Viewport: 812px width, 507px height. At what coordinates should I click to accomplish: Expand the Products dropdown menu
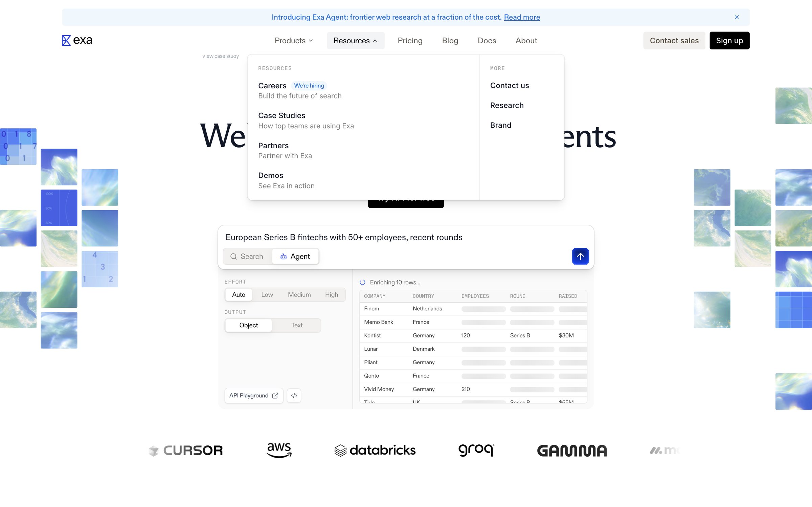(294, 41)
